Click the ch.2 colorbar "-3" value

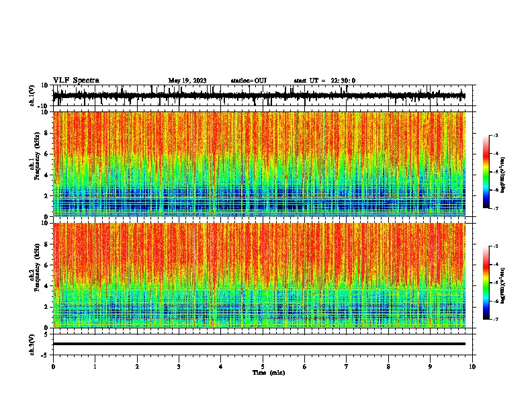click(x=496, y=246)
